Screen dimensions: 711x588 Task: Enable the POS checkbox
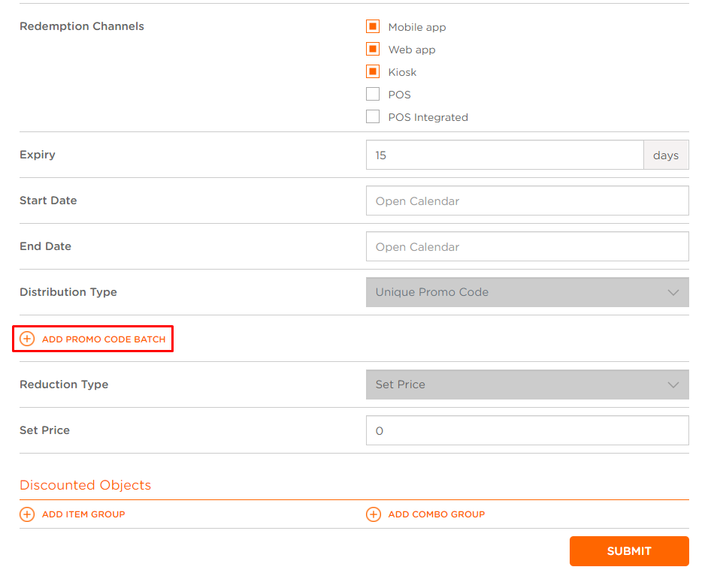[x=373, y=94]
